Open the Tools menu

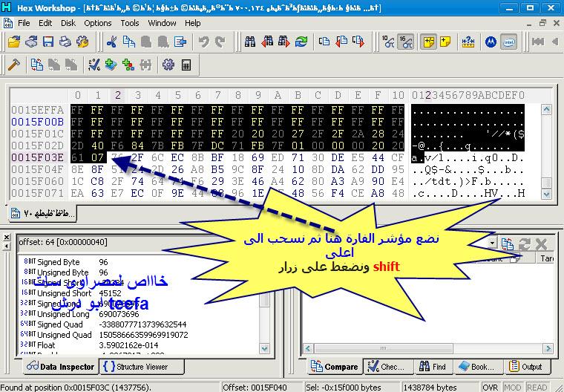coord(129,23)
